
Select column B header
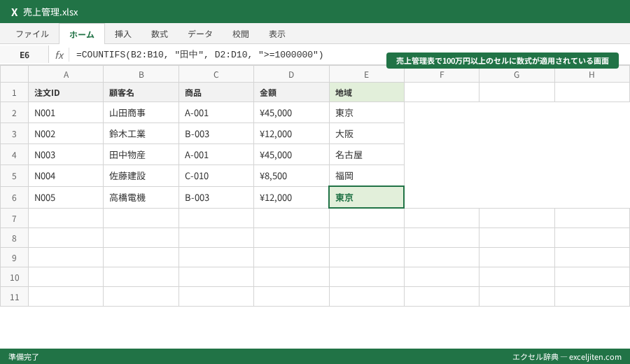(x=141, y=74)
